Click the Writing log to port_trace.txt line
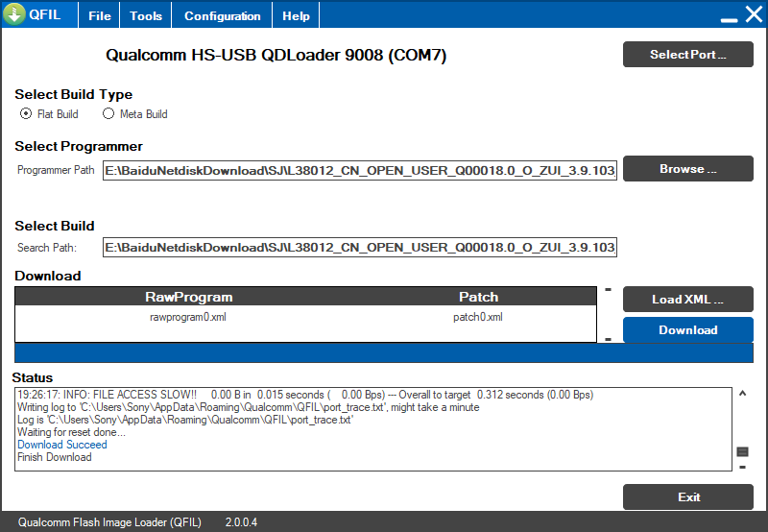This screenshot has height=532, width=768. 249,407
